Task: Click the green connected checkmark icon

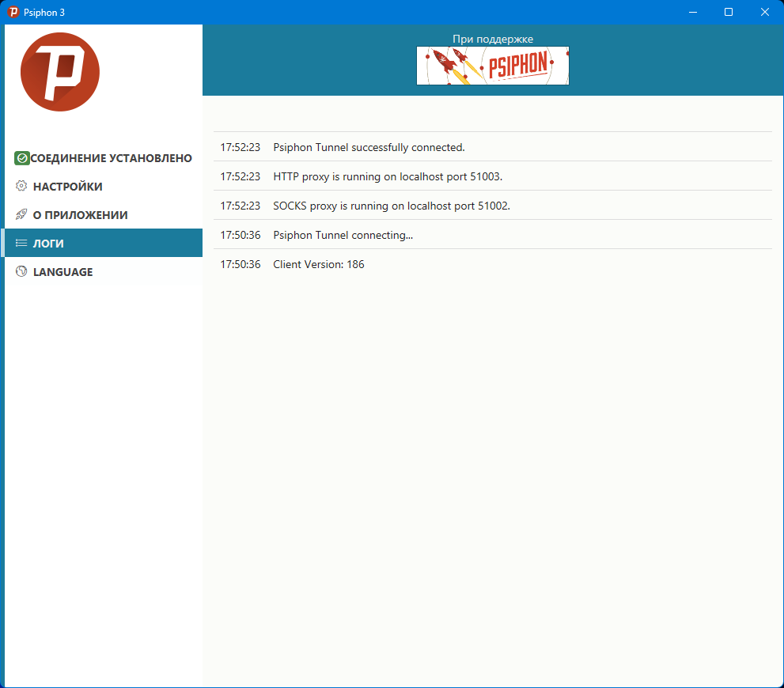Action: [22, 158]
